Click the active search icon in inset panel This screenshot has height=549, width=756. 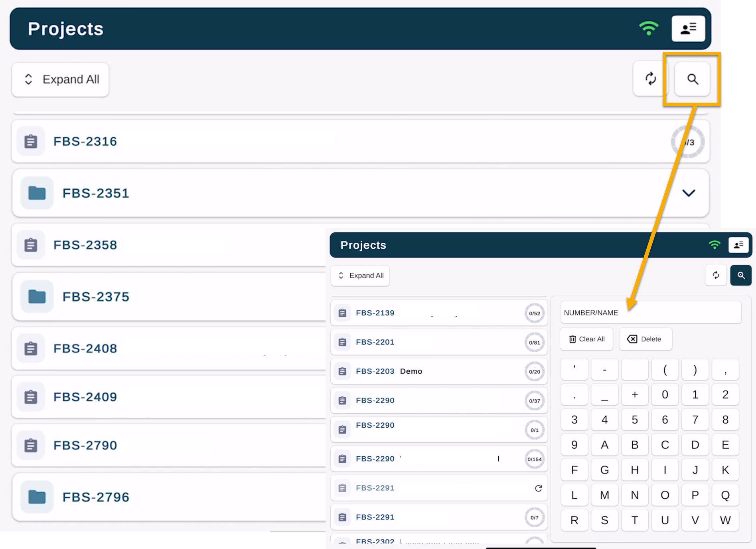pos(740,275)
